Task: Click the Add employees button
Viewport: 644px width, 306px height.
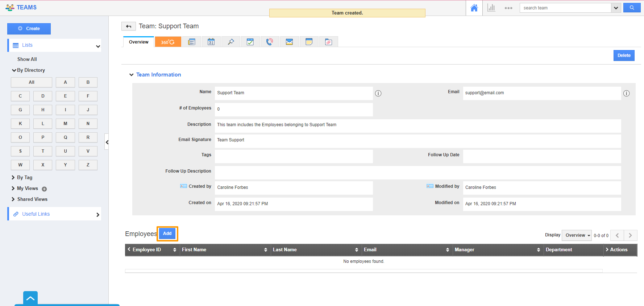Action: [167, 233]
